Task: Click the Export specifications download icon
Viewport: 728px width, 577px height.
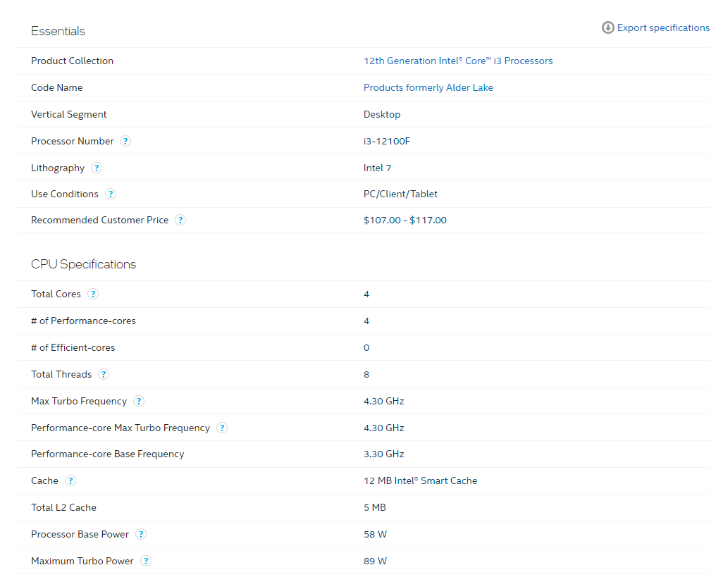Action: [607, 28]
